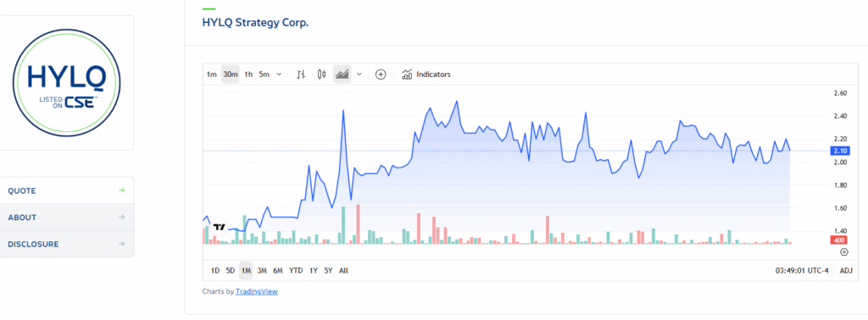Select the 3M date range

(262, 271)
